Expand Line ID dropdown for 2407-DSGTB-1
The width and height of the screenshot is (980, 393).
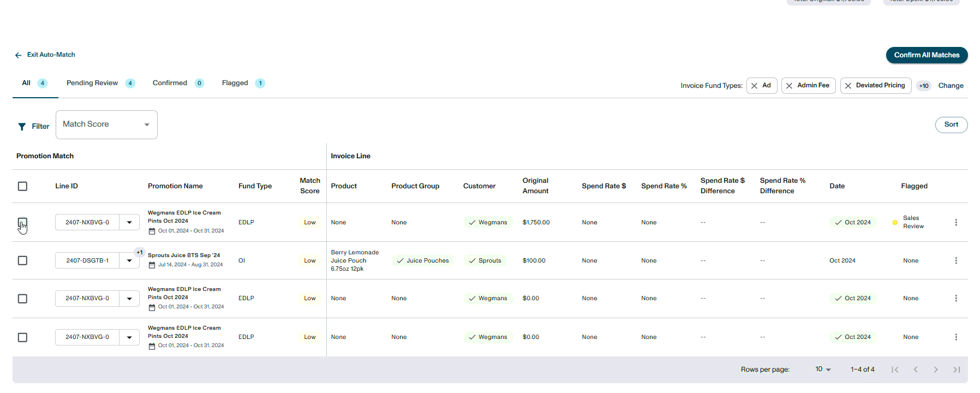pyautogui.click(x=129, y=260)
